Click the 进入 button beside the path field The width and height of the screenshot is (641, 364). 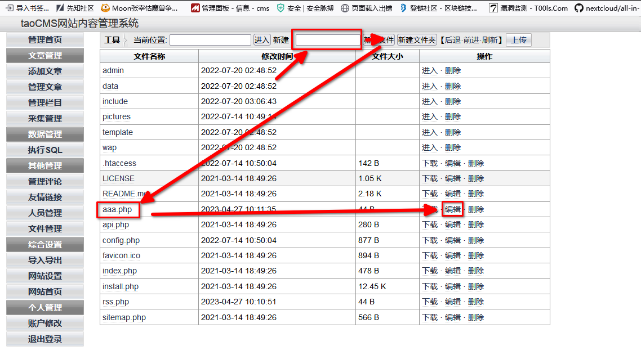(x=262, y=40)
